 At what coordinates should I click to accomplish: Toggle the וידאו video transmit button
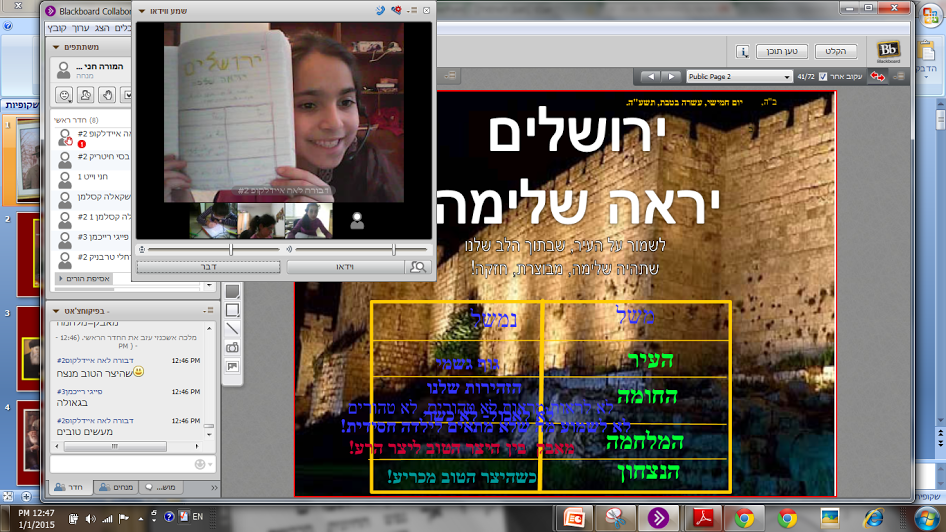345,267
